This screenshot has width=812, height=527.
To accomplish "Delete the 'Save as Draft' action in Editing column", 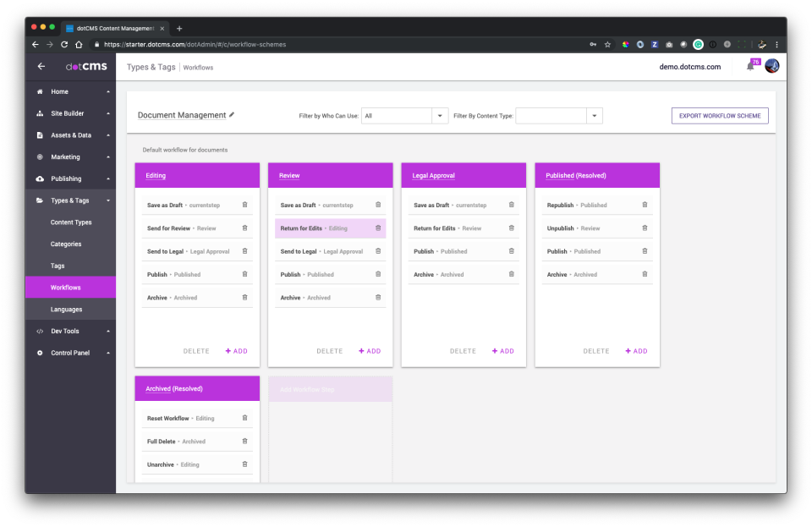I will click(244, 205).
